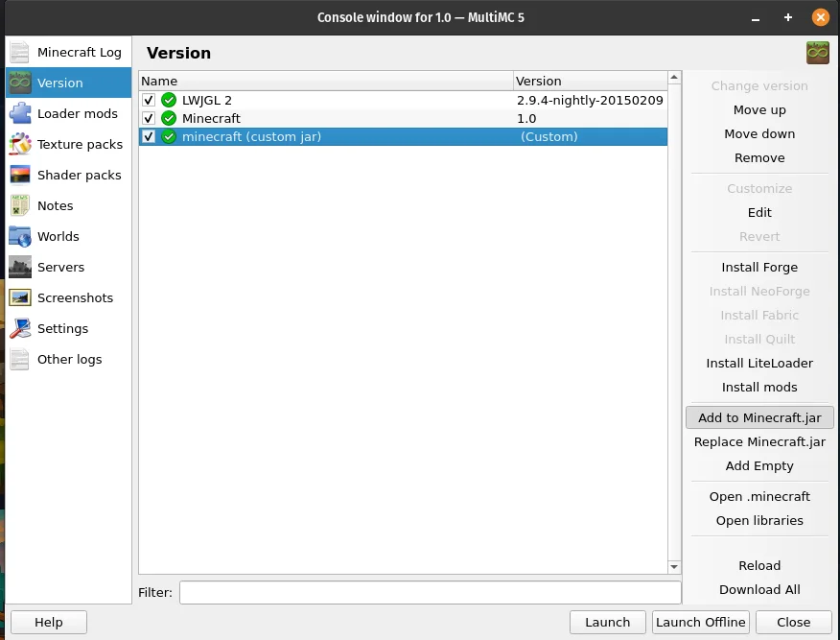Viewport: 840px width, 640px height.
Task: Open Shader packs sunset icon
Action: pos(20,175)
